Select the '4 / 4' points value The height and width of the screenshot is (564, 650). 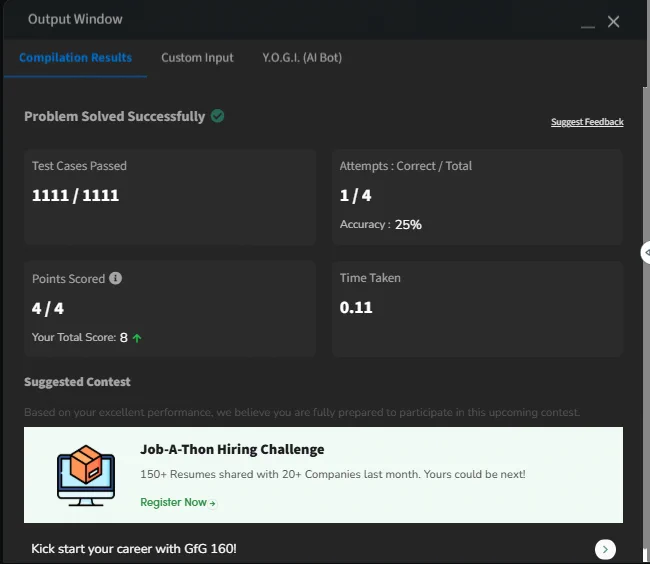(48, 308)
